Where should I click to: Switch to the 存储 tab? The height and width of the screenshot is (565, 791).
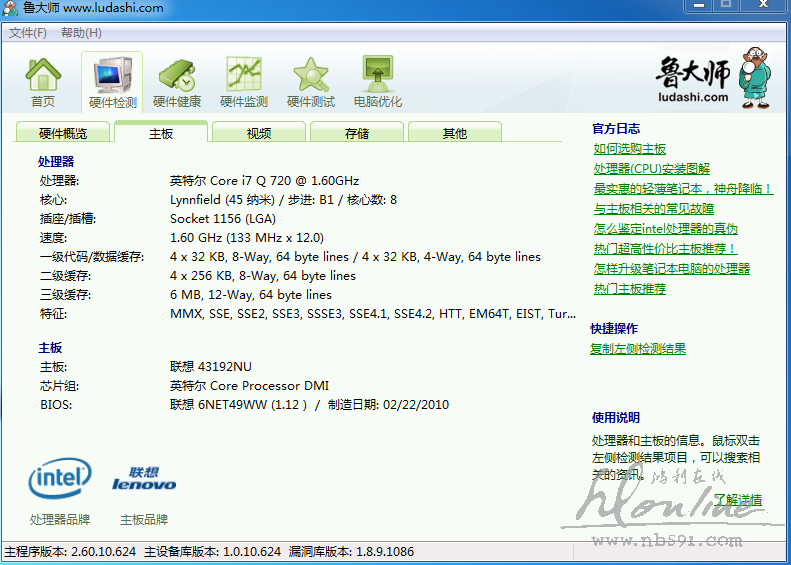tap(357, 133)
